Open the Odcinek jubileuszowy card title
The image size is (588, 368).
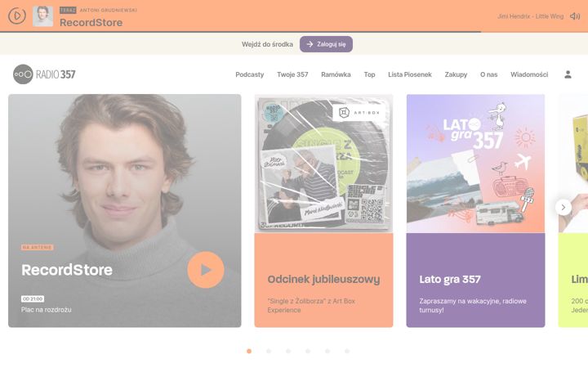323,280
